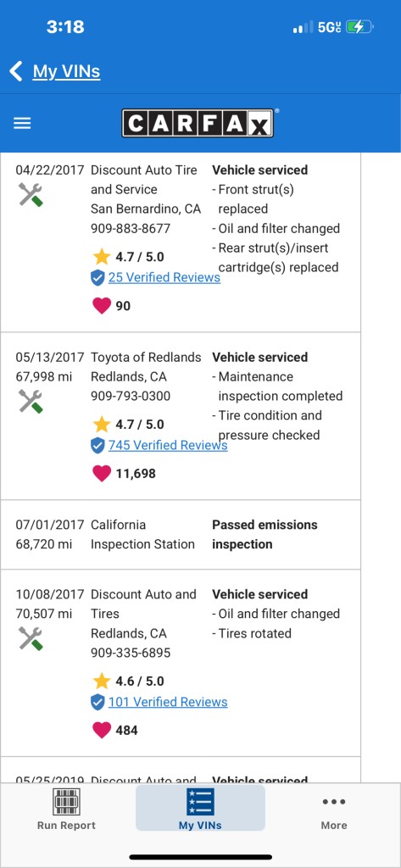
Task: Tap the Toyota of Redlands phone number
Action: tap(131, 397)
